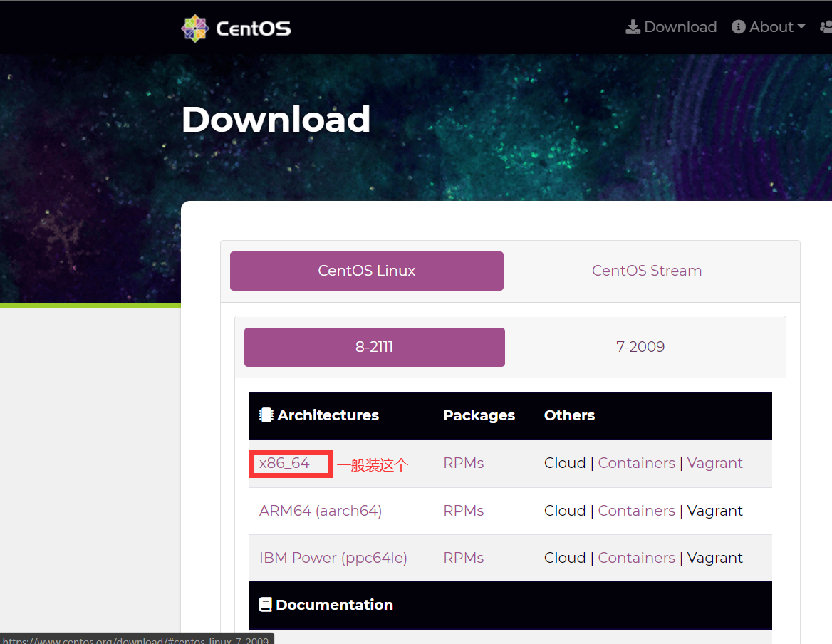Select the 8-2111 release toggle
832x644 pixels.
374,347
